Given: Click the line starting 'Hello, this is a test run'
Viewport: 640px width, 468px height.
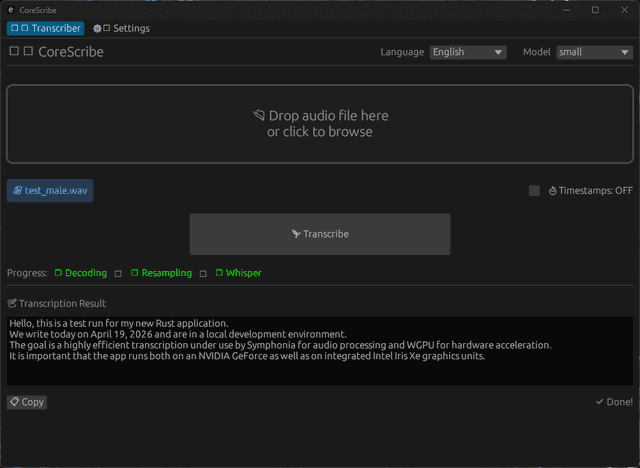Looking at the screenshot, I should (x=119, y=323).
